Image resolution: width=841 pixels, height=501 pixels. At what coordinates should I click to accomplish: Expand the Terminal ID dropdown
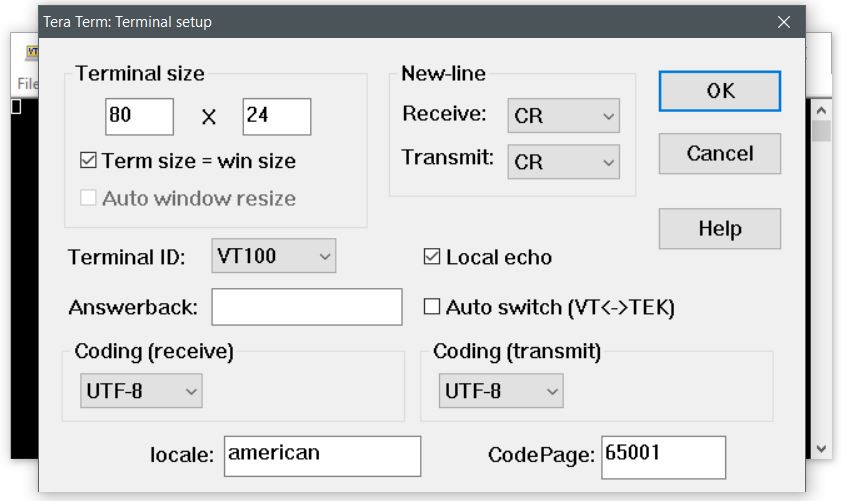click(x=274, y=256)
